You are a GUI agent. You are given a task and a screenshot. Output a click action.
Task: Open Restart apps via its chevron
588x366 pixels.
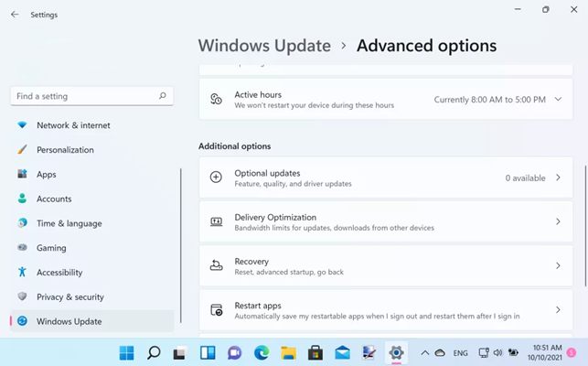(558, 309)
